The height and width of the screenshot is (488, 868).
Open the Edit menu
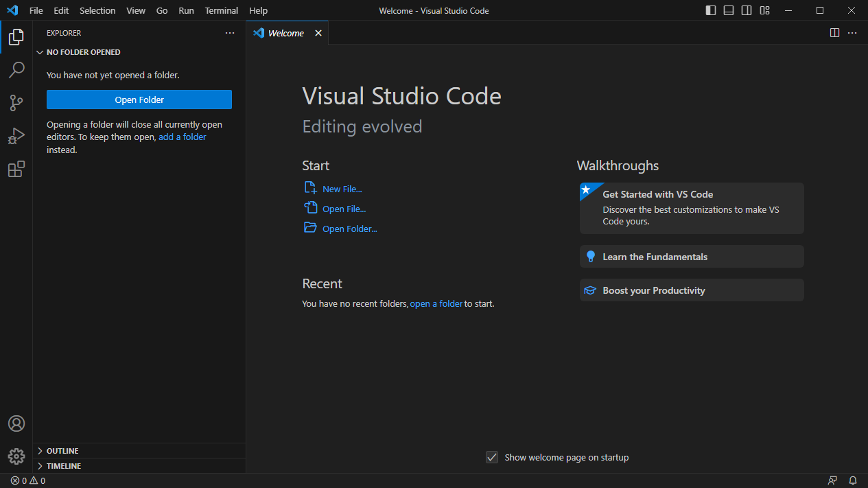[x=61, y=10]
